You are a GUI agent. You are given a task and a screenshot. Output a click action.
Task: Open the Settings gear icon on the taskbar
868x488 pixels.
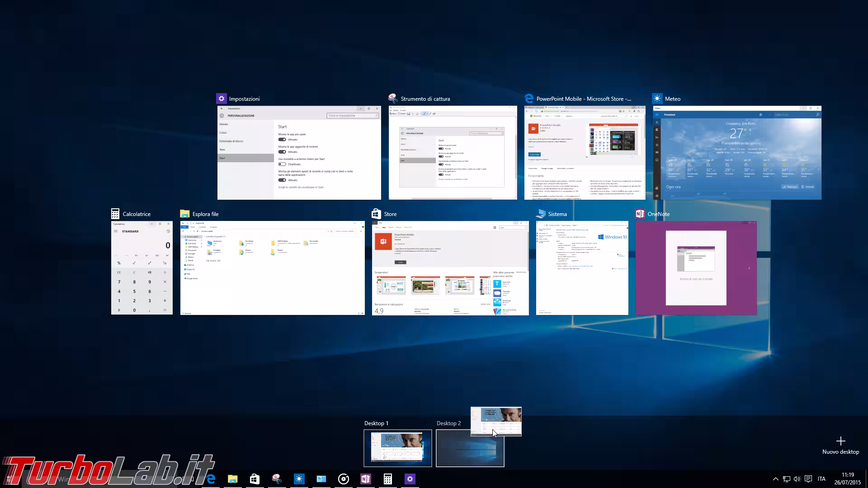click(410, 479)
